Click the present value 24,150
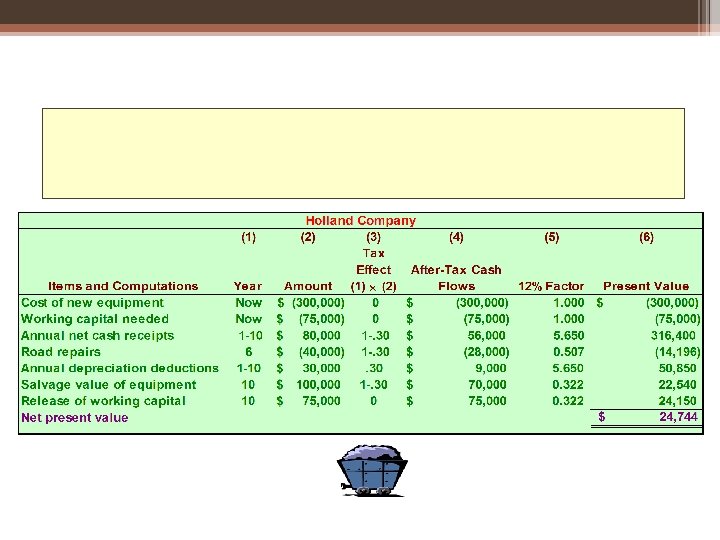 click(x=677, y=401)
